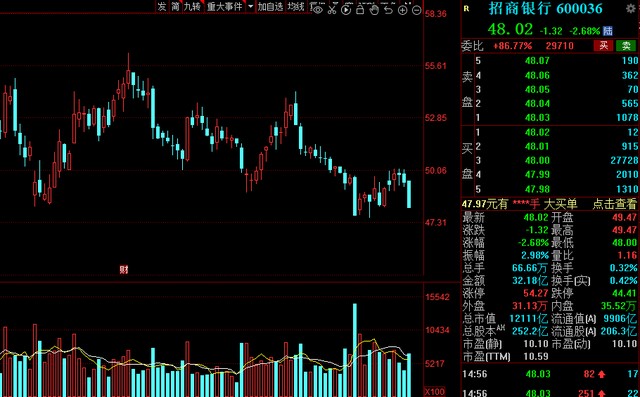Zoom in with the plus circle icon
640x397 pixels.
tap(402, 10)
